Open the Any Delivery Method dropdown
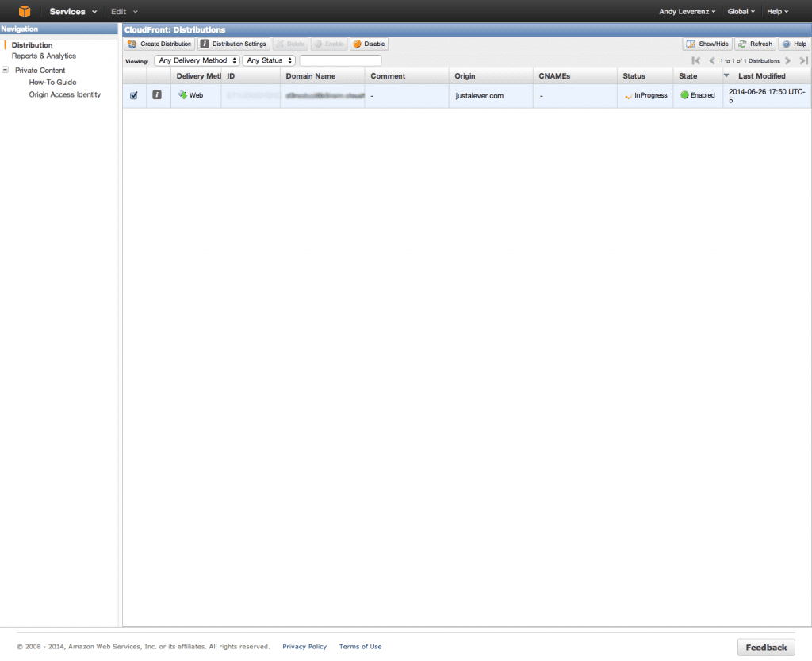Screen dimensions: 812x661 pos(196,60)
